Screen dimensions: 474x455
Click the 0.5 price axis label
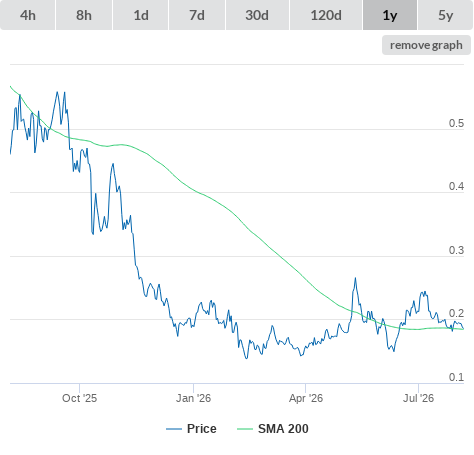(456, 123)
